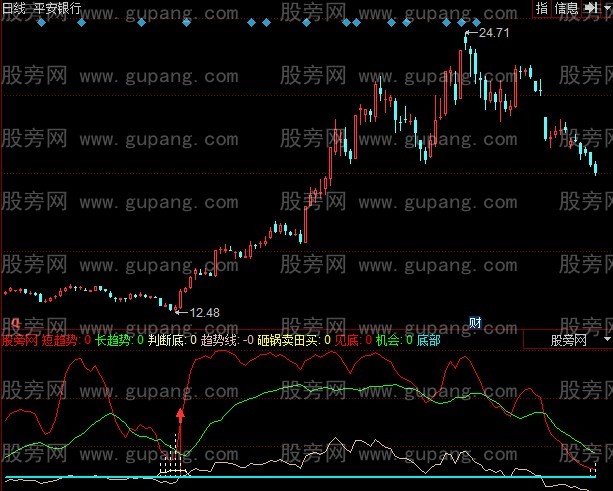This screenshot has height=491, width=613.
Task: Click the cyan 底部 bottom label
Action: (428, 340)
